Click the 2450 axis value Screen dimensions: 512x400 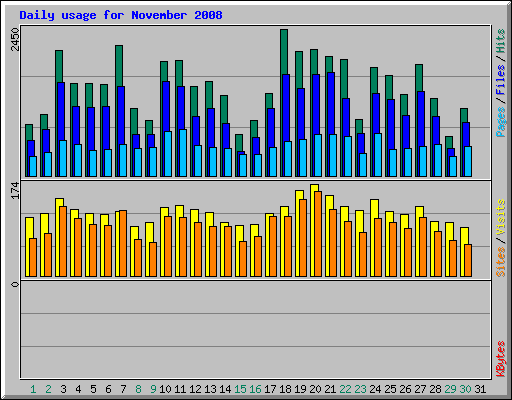15,39
